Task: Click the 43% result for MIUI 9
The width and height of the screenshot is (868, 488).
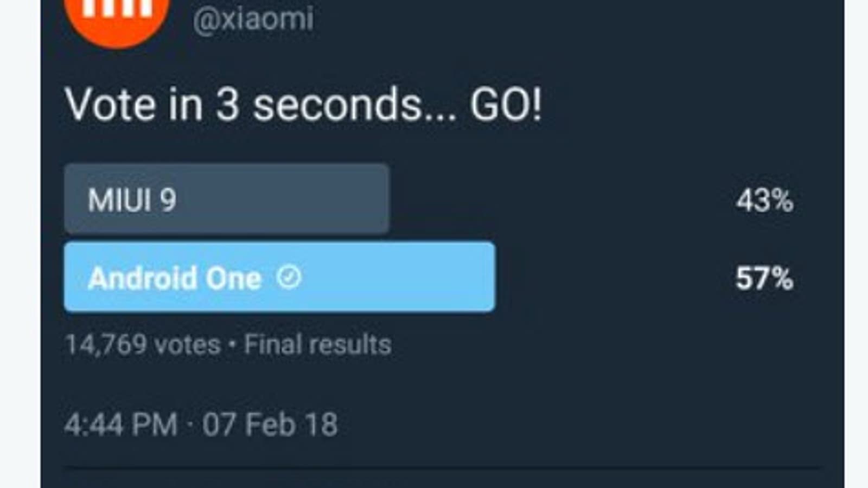Action: [x=764, y=201]
